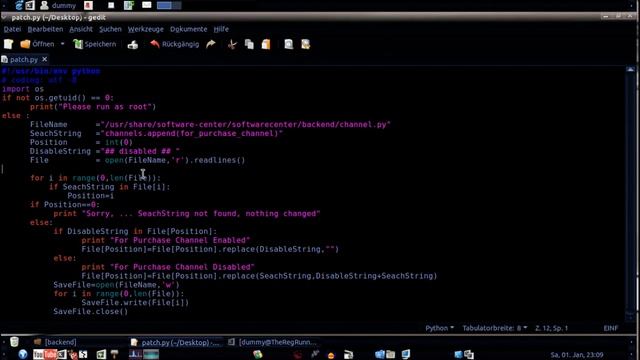Open find and replace toolbar icon
Image resolution: width=640 pixels, height=360 pixels.
coord(306,44)
